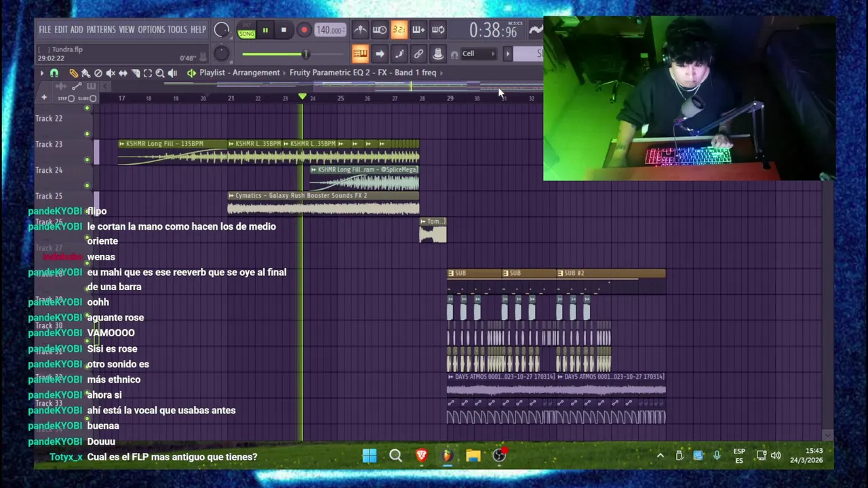The height and width of the screenshot is (488, 868).
Task: Toggle the note/pen recording icon
Action: (x=399, y=54)
